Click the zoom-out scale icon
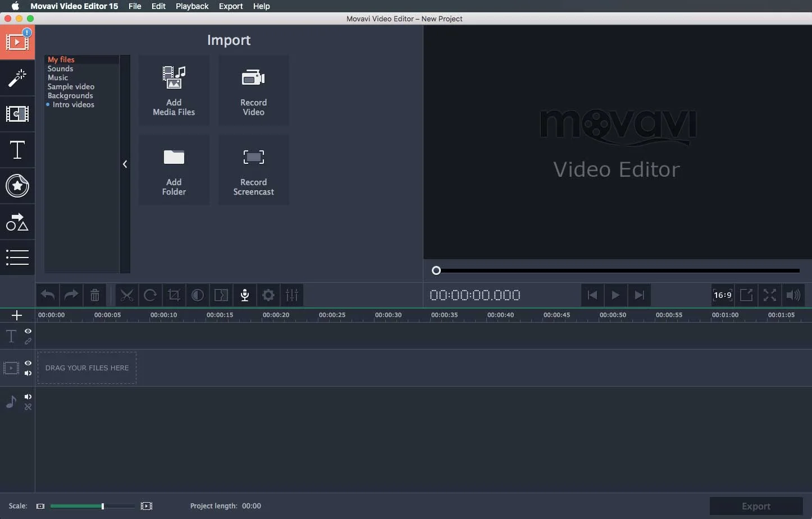812x519 pixels. pyautogui.click(x=40, y=506)
